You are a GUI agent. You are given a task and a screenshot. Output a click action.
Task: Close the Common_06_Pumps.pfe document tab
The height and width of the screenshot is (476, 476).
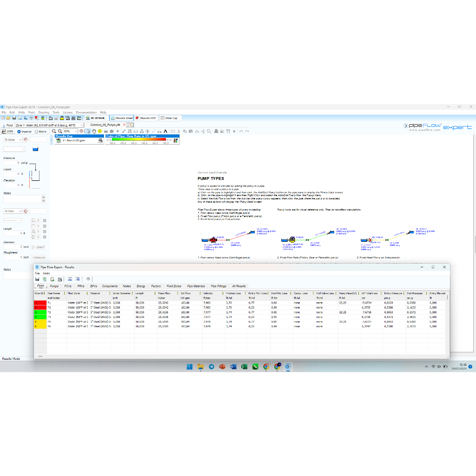pos(124,125)
